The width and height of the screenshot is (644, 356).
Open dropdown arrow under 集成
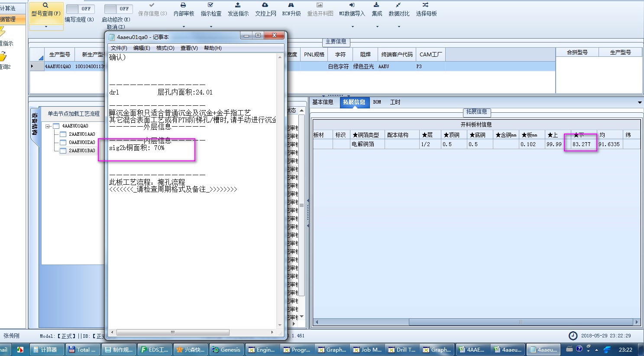377,27
